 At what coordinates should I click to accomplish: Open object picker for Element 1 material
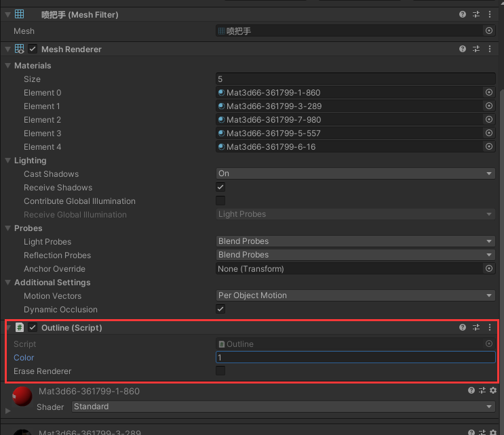[489, 106]
